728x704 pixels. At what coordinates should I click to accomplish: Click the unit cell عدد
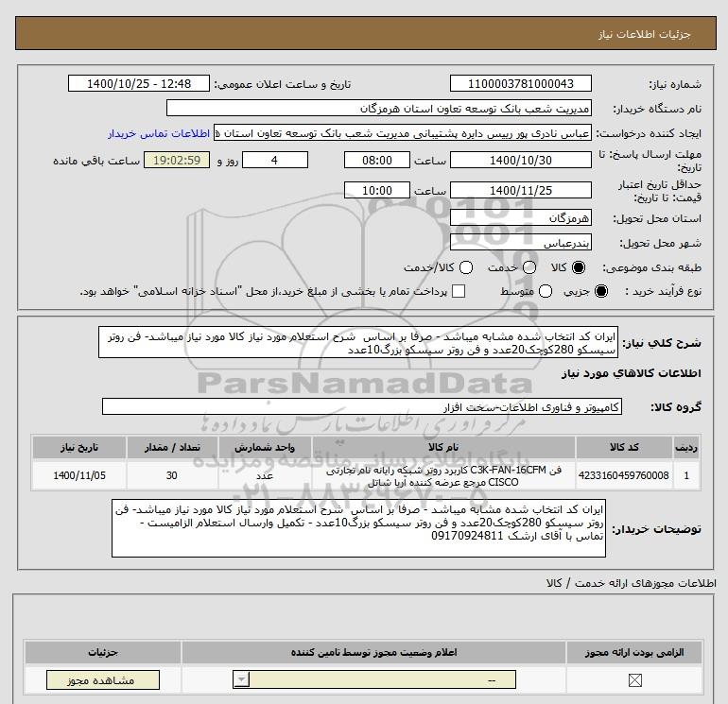click(265, 475)
